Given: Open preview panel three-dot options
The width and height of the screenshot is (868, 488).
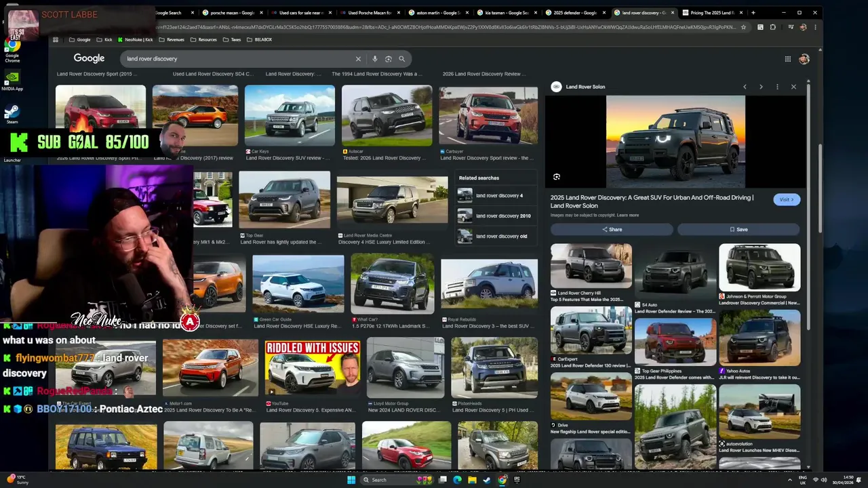Looking at the screenshot, I should (x=777, y=87).
